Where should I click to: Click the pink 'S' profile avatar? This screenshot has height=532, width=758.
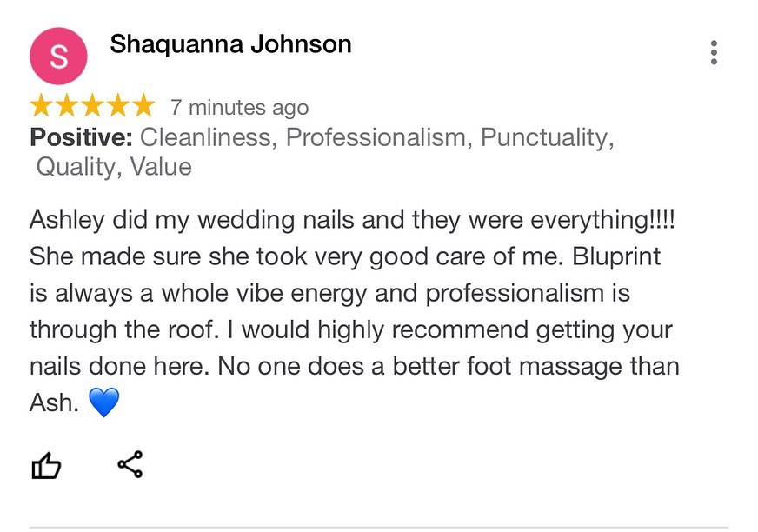(x=58, y=57)
